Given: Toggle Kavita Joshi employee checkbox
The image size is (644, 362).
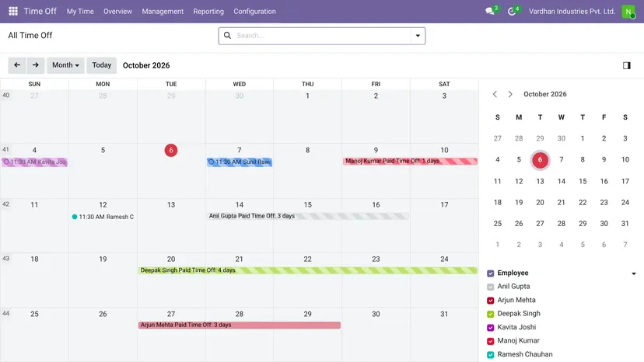Looking at the screenshot, I should 491,328.
